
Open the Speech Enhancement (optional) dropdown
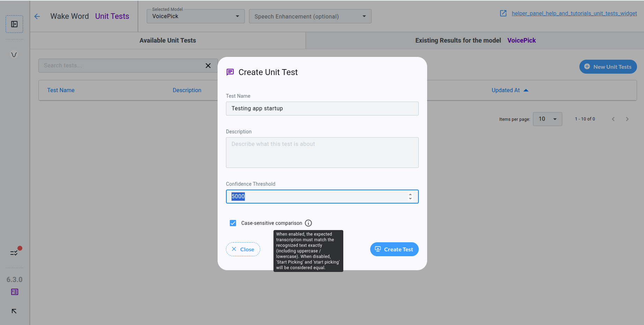point(310,16)
